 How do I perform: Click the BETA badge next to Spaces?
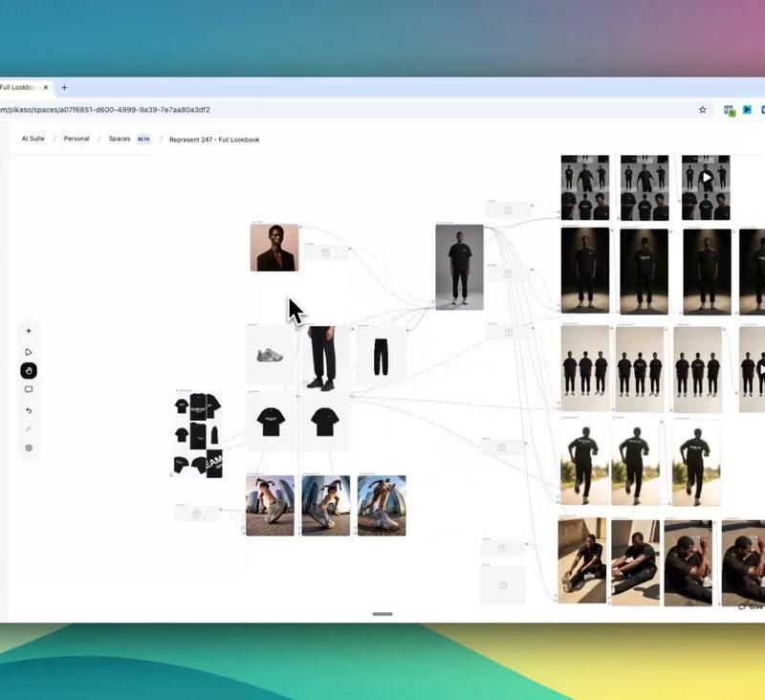[x=143, y=139]
